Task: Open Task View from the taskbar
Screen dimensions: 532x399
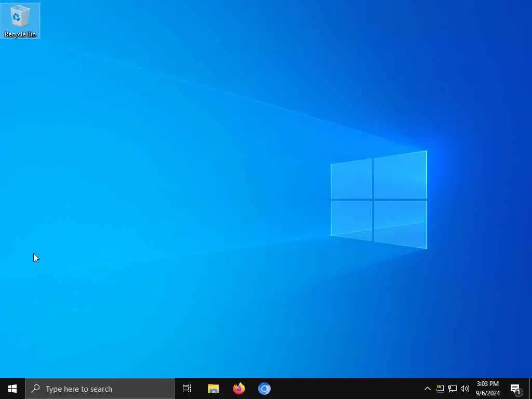Action: coord(187,389)
